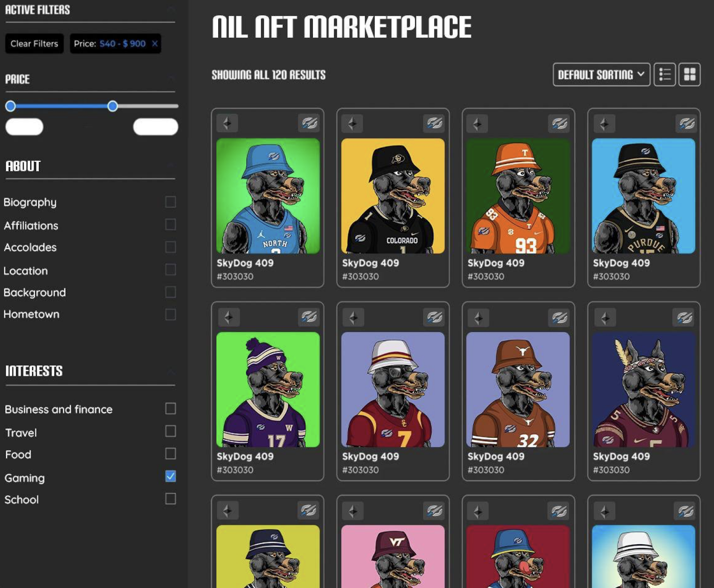Focus the minimum price input field
Screen dimensions: 714x588
(x=24, y=127)
